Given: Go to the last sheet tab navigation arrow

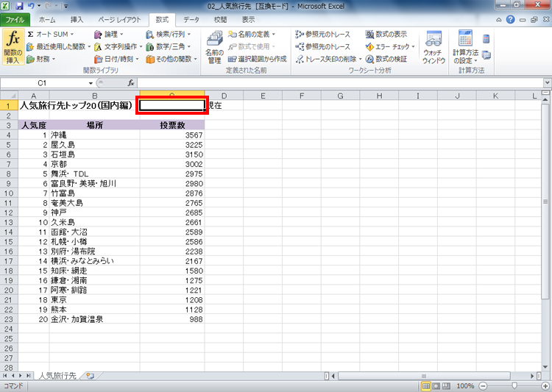Looking at the screenshot, I should [29, 376].
